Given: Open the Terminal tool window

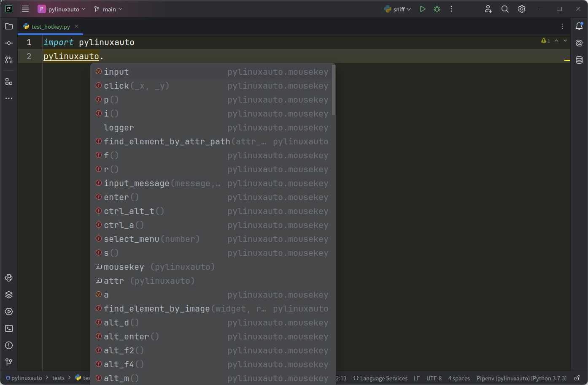Looking at the screenshot, I should pyautogui.click(x=9, y=328).
